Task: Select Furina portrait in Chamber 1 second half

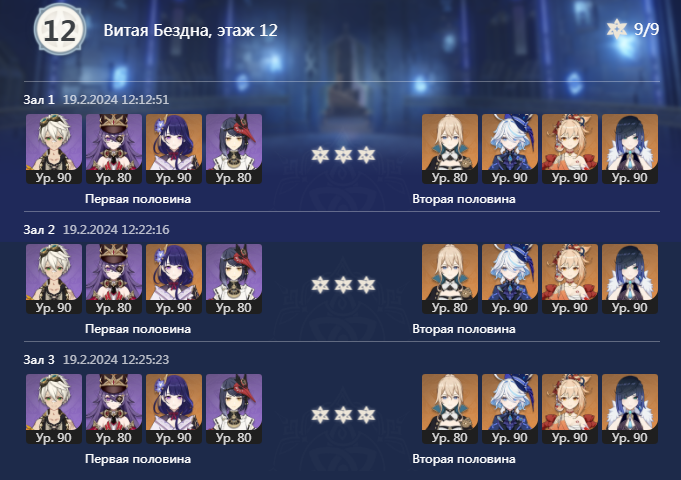Action: pos(510,149)
